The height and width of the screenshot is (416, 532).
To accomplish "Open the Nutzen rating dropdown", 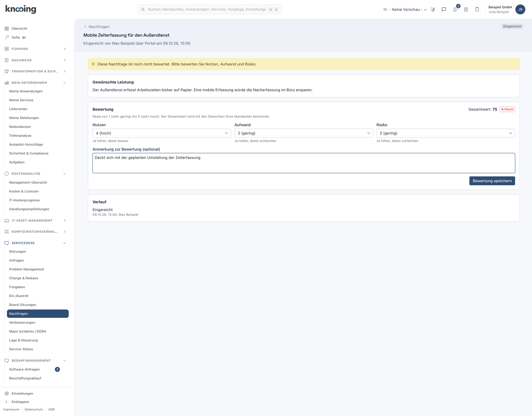I will coord(162,133).
